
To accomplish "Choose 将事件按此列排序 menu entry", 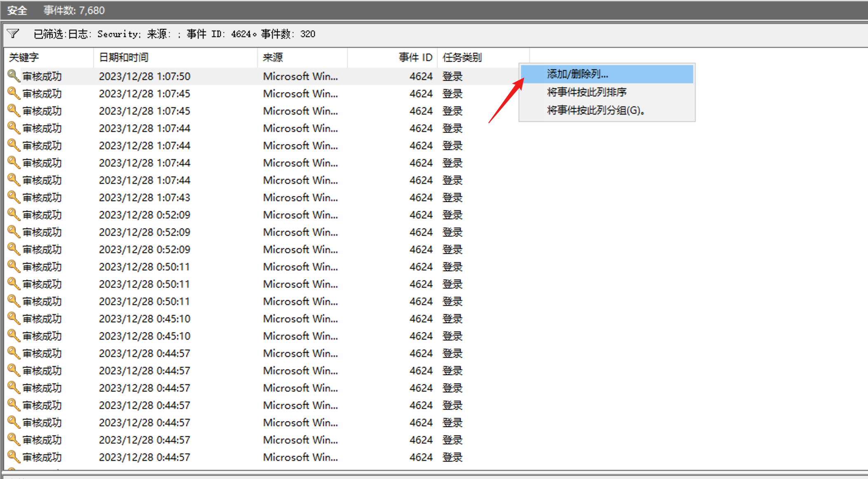I will [x=586, y=92].
